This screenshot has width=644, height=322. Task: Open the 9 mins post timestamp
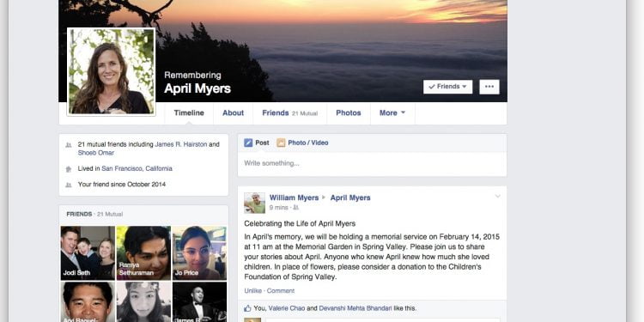coord(278,208)
